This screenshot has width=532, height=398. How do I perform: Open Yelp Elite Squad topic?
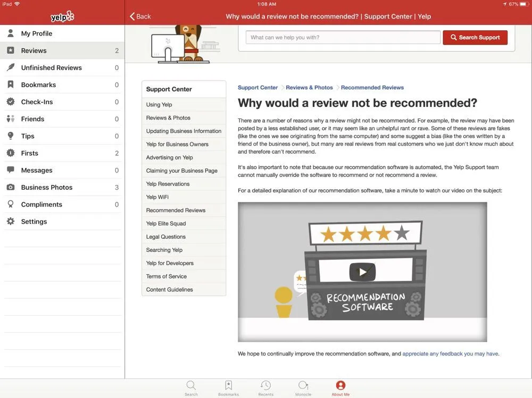click(184, 223)
